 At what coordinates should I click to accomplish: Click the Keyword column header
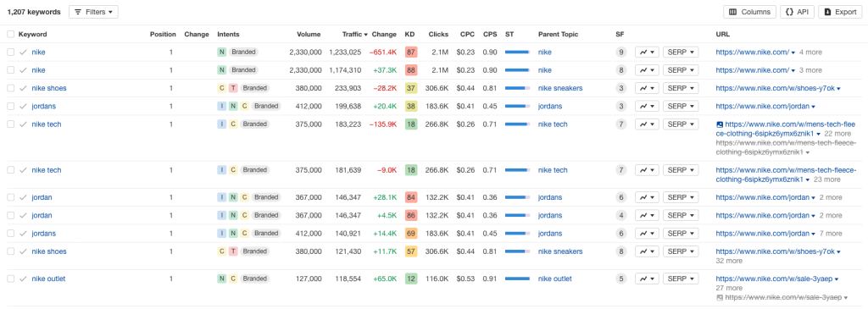[x=33, y=34]
